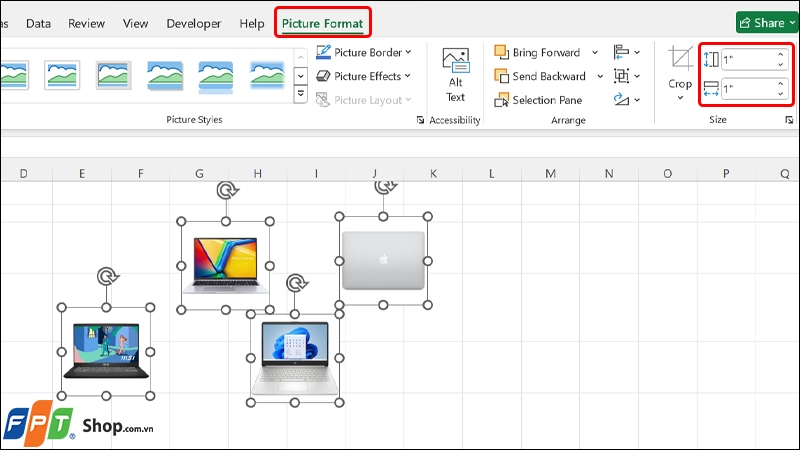
Task: Click rotation handle above MacBook picture
Action: [x=385, y=187]
